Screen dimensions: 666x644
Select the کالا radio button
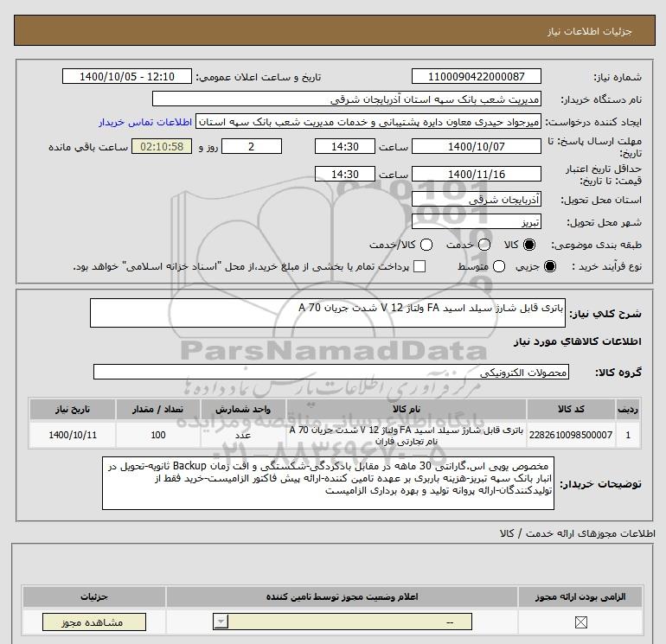[529, 245]
